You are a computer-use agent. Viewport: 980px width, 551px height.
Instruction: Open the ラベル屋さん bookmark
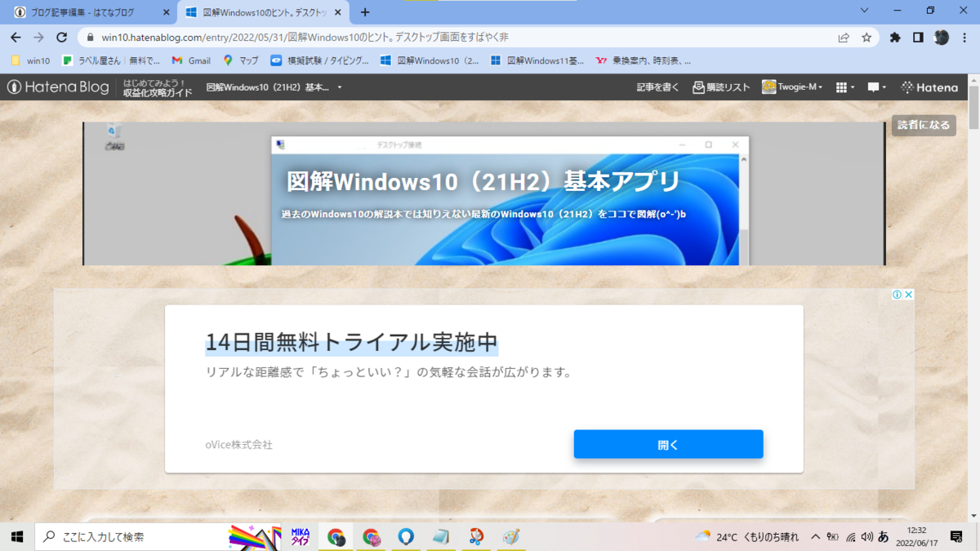click(112, 60)
